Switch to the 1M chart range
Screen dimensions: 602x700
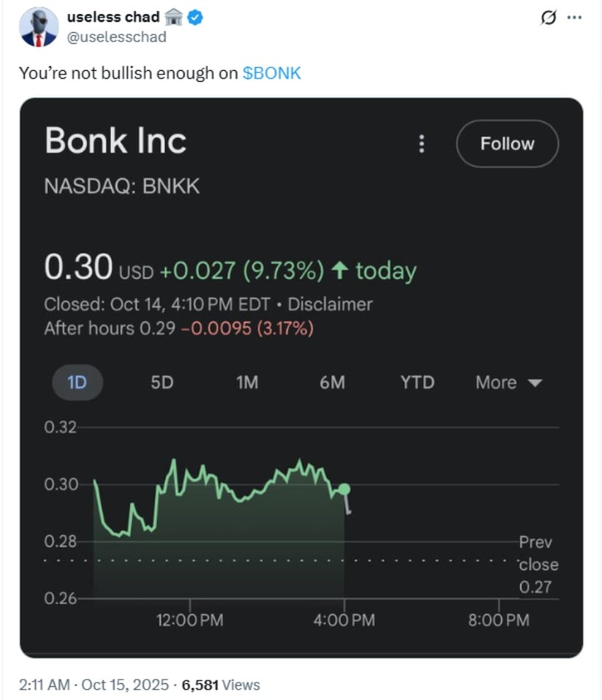(247, 382)
